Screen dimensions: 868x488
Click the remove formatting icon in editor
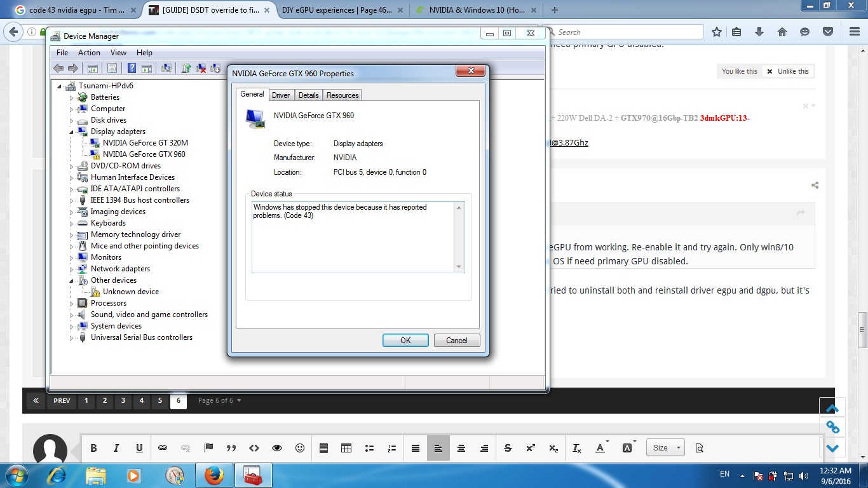577,448
